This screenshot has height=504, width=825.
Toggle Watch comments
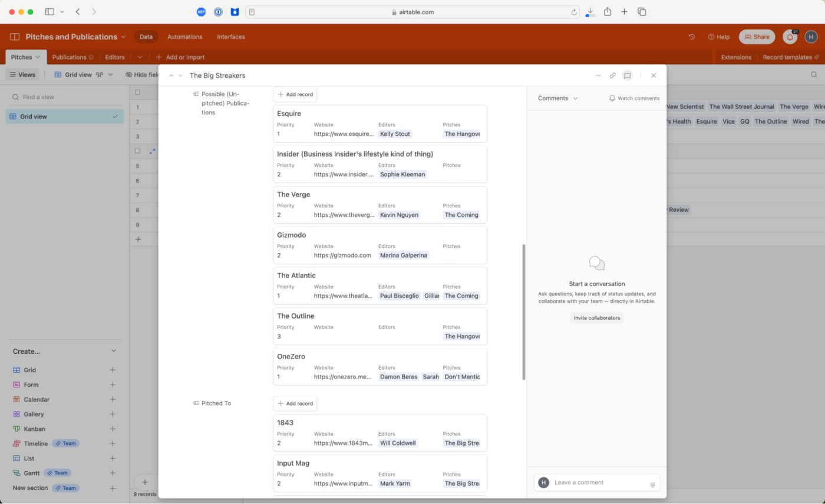(634, 98)
